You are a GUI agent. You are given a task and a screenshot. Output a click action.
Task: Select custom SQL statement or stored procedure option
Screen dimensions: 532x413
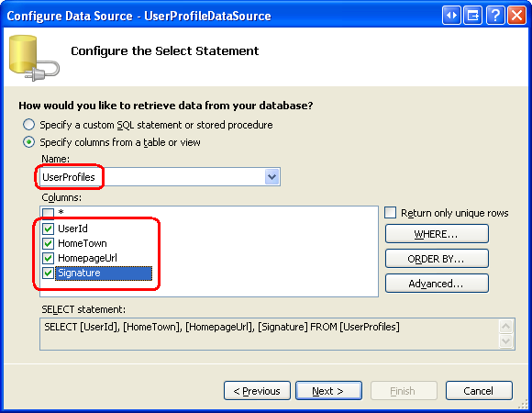(28, 125)
